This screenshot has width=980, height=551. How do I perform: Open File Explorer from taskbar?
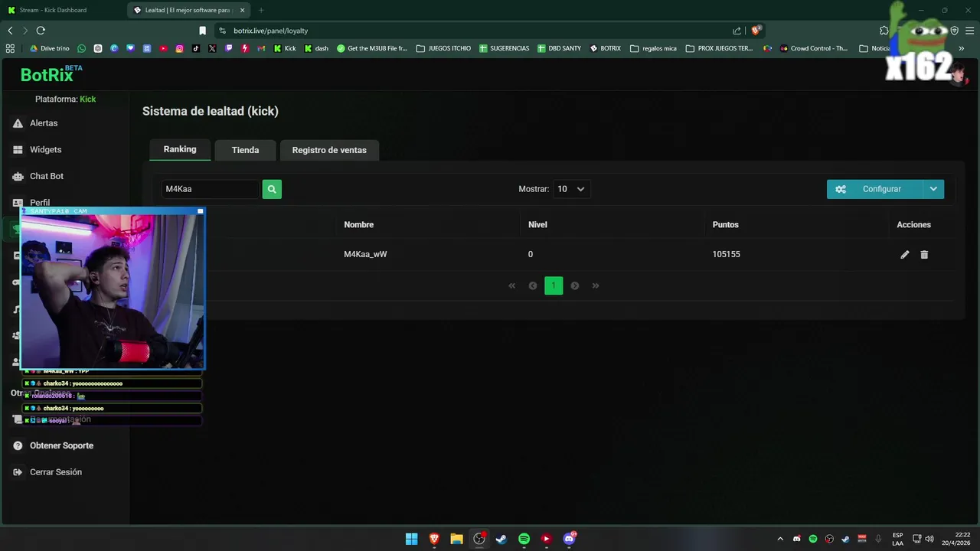point(456,539)
